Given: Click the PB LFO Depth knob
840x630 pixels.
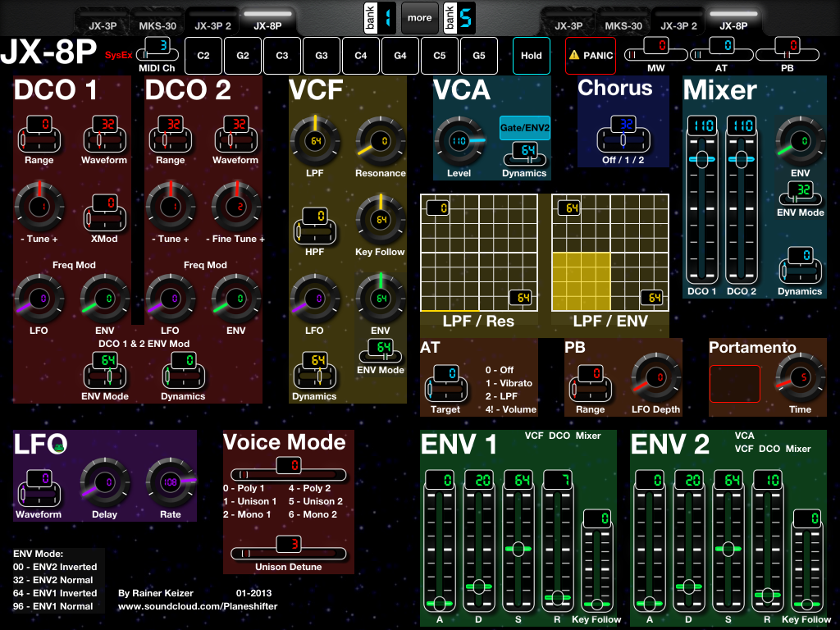Looking at the screenshot, I should click(655, 377).
